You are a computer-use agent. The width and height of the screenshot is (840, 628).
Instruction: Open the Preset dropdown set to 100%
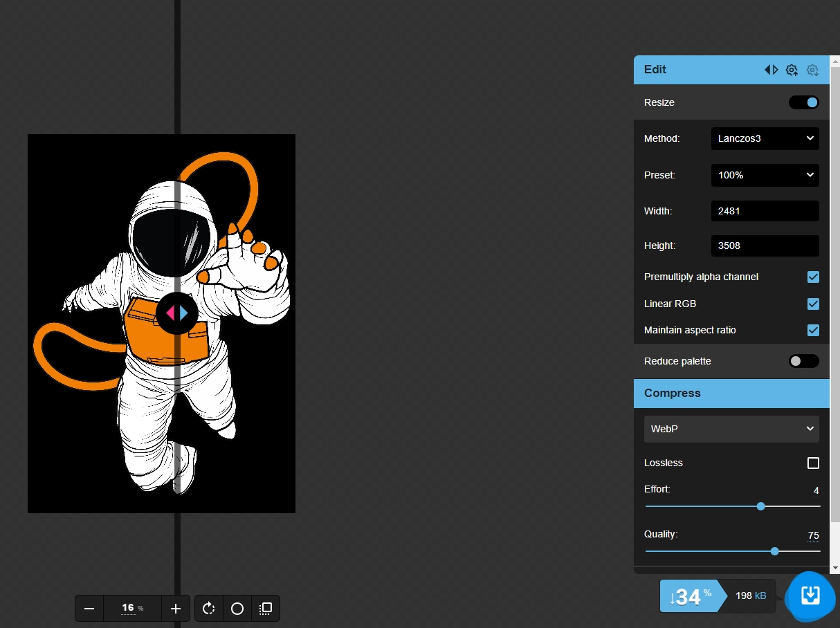[x=765, y=175]
